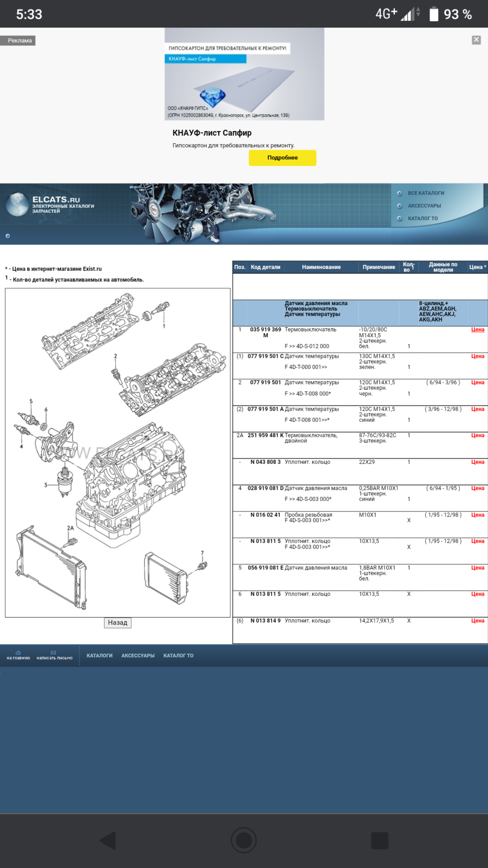Open Цена link for 035 919 369 M
Screen dimensions: 488x868
coord(477,330)
